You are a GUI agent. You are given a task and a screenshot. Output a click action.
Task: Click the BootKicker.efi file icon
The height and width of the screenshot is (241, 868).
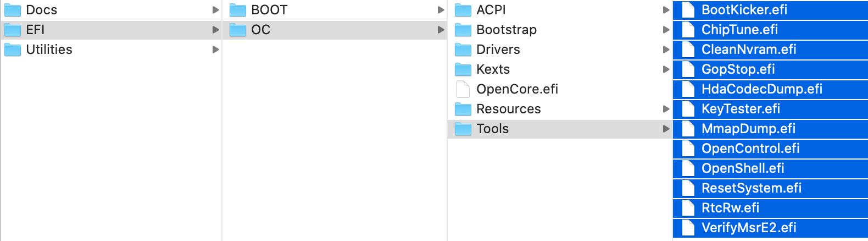(x=688, y=10)
